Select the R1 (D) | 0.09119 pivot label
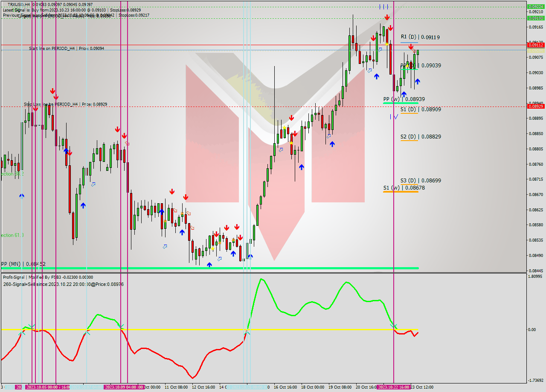Viewport: 546px width, 392px height. point(420,37)
